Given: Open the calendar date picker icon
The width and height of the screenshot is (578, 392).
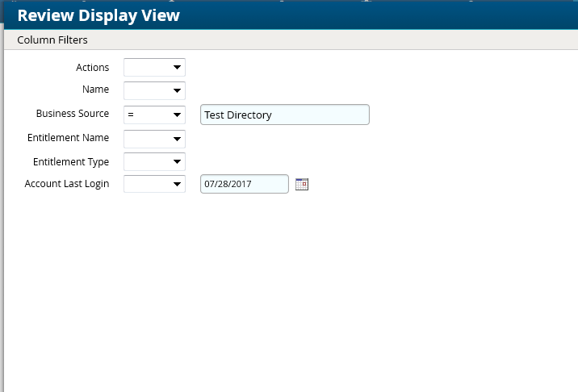Looking at the screenshot, I should click(x=302, y=185).
